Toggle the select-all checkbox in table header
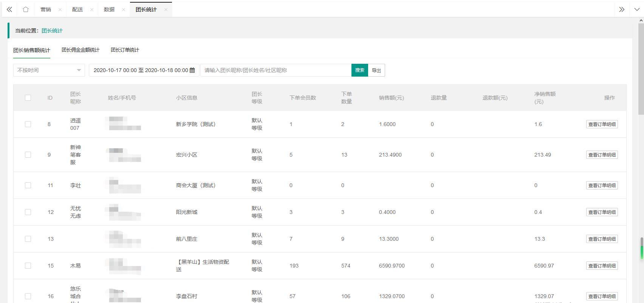Viewport: 644px width, 303px height. pyautogui.click(x=28, y=98)
